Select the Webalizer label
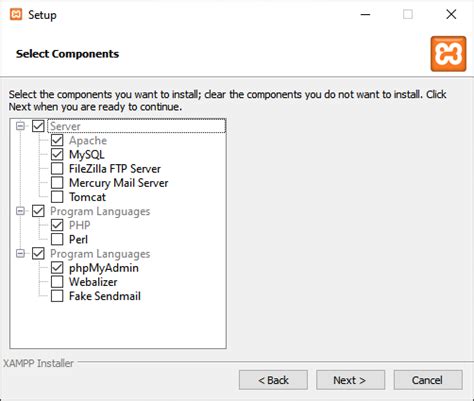 (x=93, y=282)
